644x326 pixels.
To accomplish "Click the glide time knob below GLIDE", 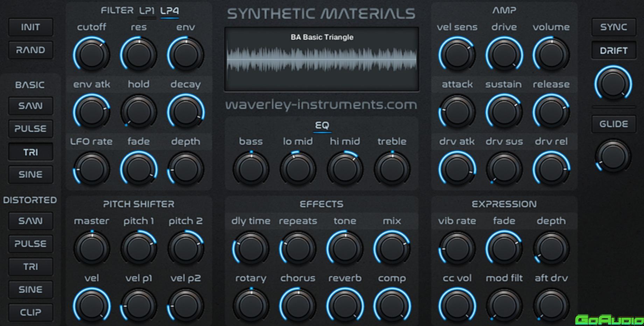I will [613, 156].
